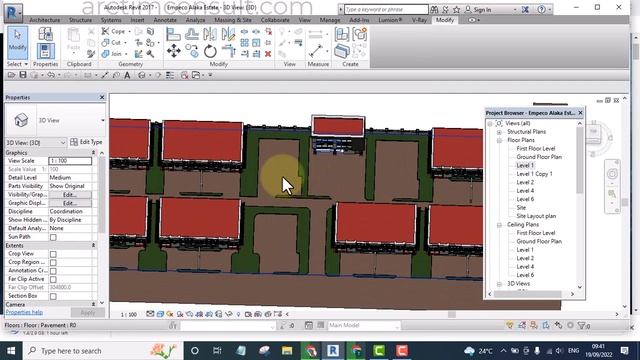Open the Massing & Site ribbon tab
Image resolution: width=640 pixels, height=360 pixels.
coord(233,20)
